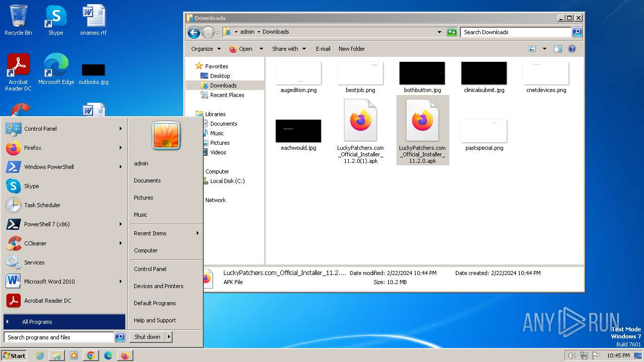Click the Start button
This screenshot has width=644, height=362.
(14, 355)
